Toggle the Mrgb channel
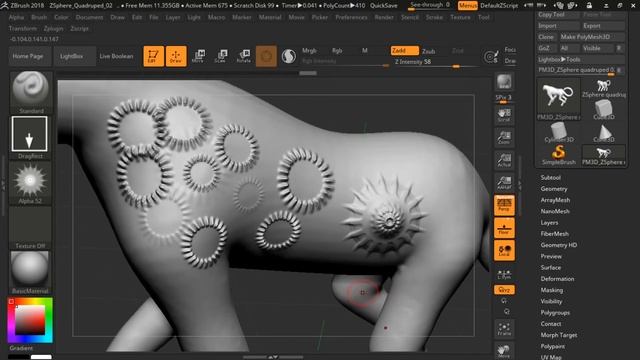 coord(309,51)
